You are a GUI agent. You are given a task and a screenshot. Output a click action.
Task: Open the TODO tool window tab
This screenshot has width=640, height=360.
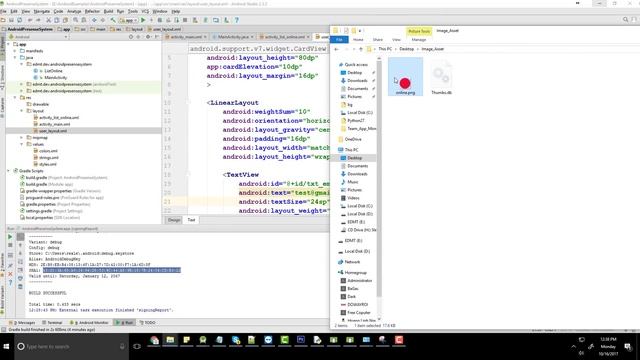(148, 322)
